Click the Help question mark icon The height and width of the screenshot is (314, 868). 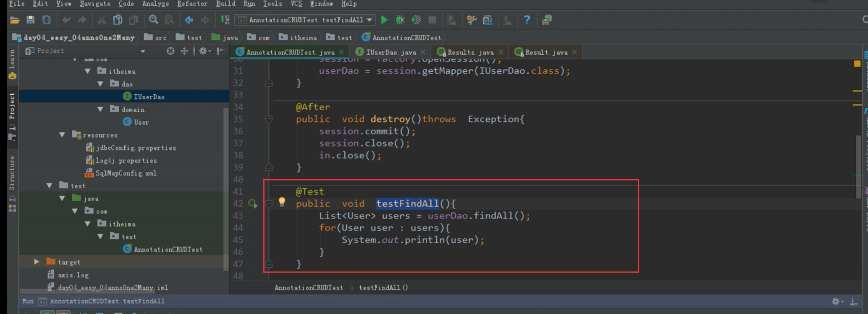[527, 20]
